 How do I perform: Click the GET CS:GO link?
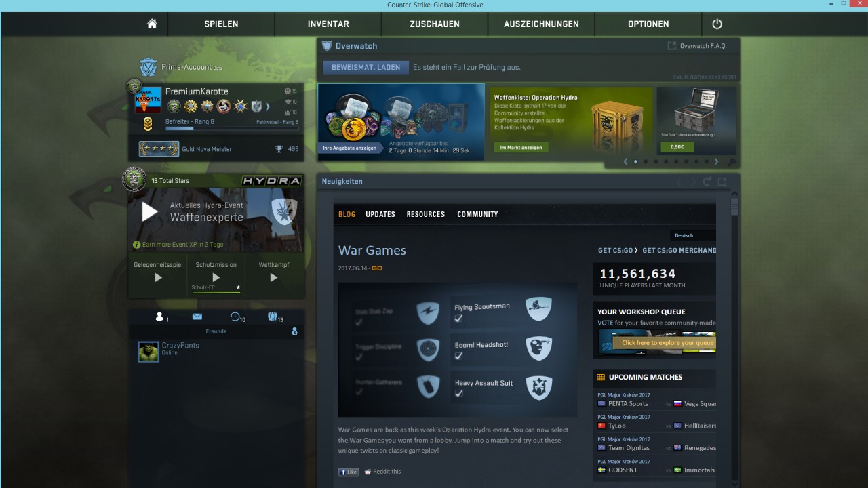tap(618, 250)
